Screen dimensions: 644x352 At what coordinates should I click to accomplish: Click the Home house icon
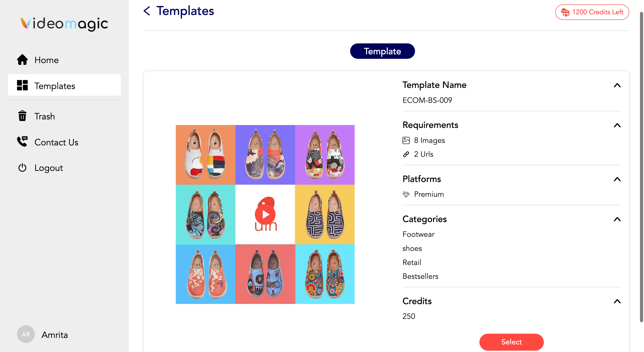pyautogui.click(x=22, y=60)
